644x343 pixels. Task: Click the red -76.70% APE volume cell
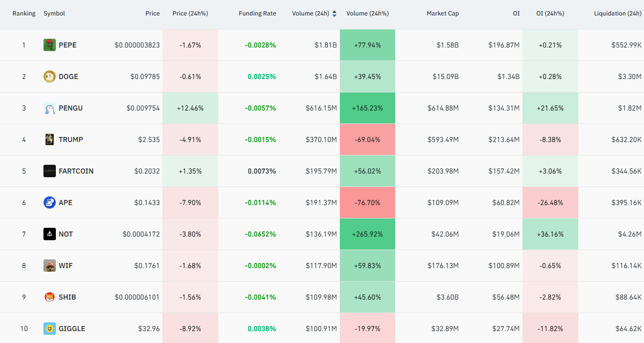click(x=367, y=202)
